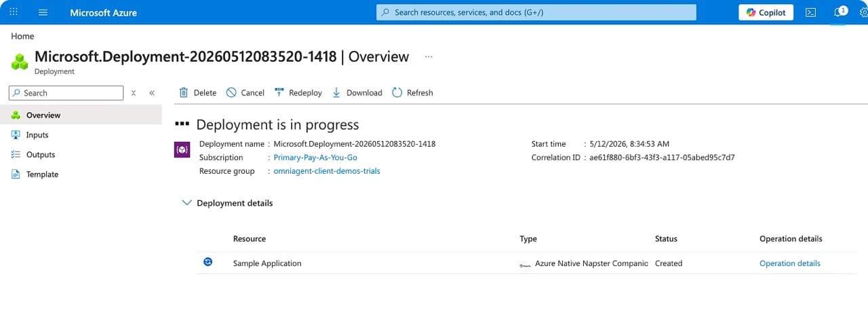
Task: Click the Azure Native Napster Companion type text
Action: click(x=591, y=263)
